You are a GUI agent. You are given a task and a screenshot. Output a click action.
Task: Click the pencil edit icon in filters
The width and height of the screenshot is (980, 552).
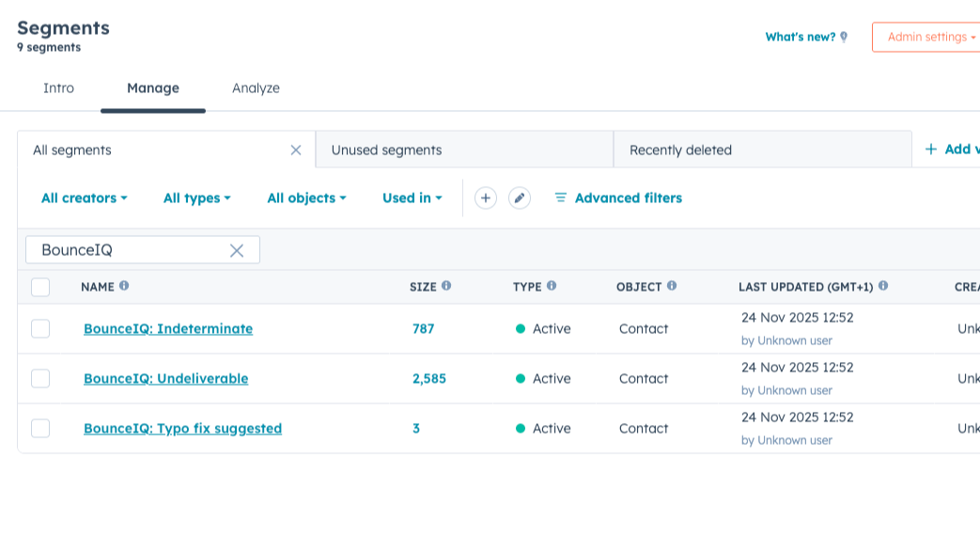pyautogui.click(x=519, y=197)
